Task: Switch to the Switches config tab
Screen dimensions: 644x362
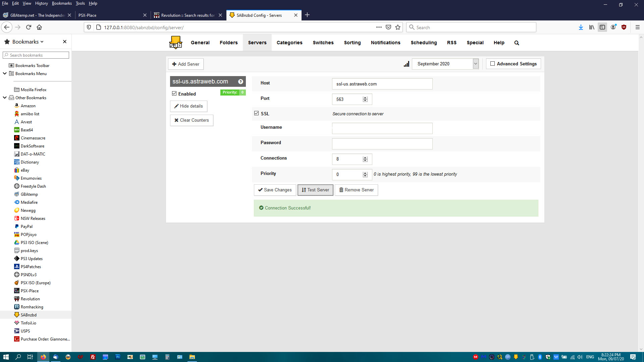Action: click(323, 43)
